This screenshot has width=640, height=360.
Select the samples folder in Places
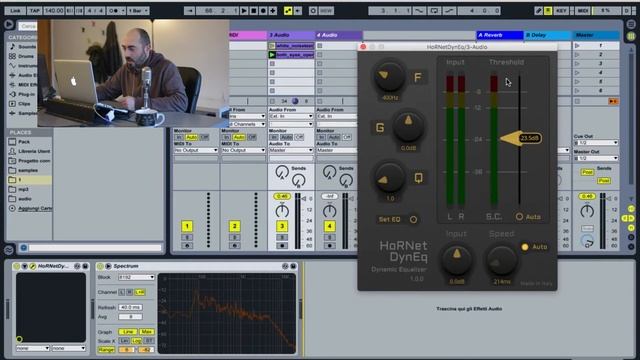tap(29, 170)
